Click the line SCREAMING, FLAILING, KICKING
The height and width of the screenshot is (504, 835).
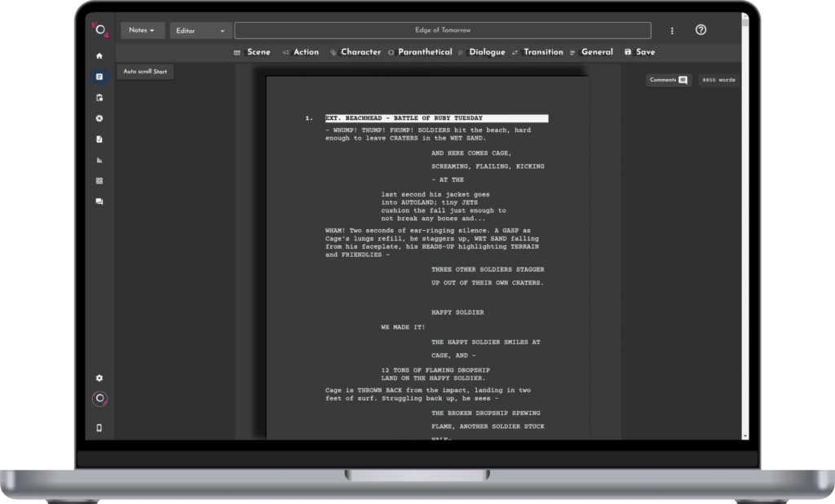click(x=488, y=166)
